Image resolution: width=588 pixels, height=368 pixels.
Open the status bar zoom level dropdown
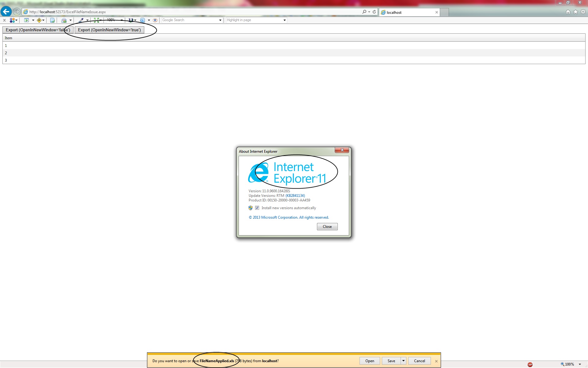[x=580, y=364]
